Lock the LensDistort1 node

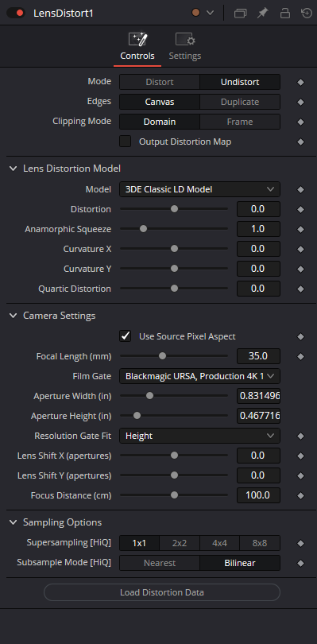(x=284, y=14)
